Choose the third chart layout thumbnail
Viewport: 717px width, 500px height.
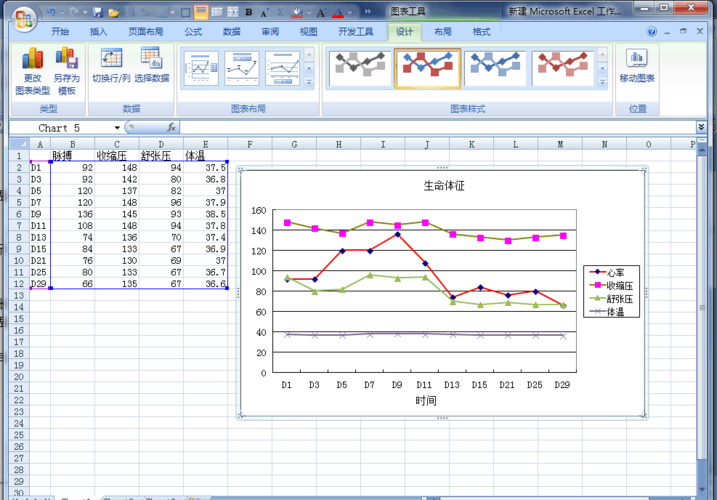pos(283,68)
